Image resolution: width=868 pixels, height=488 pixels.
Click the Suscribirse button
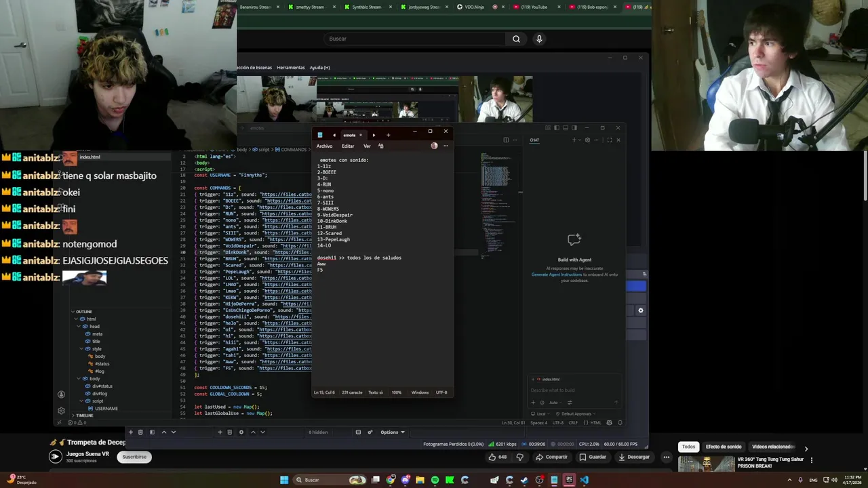coord(134,457)
